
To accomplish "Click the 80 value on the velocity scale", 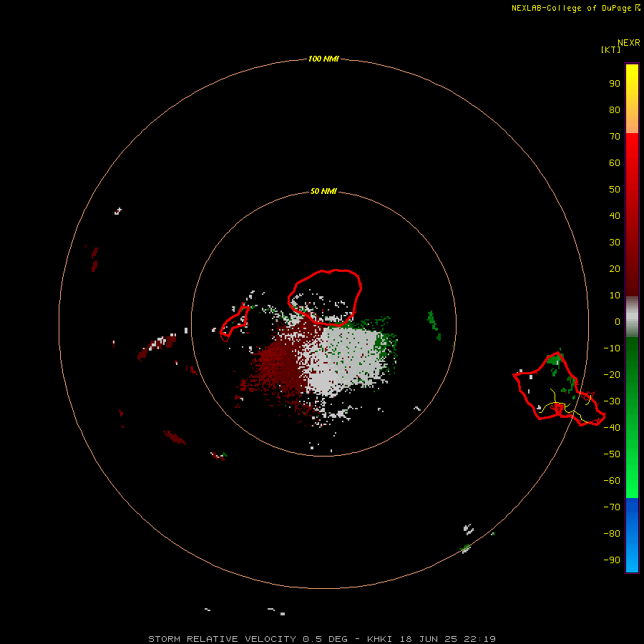I will (x=615, y=109).
